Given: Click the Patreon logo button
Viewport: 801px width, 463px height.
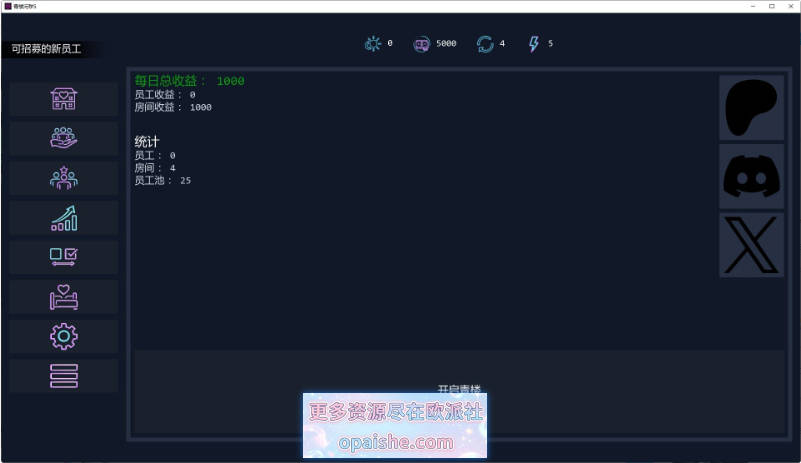Looking at the screenshot, I should click(x=751, y=108).
